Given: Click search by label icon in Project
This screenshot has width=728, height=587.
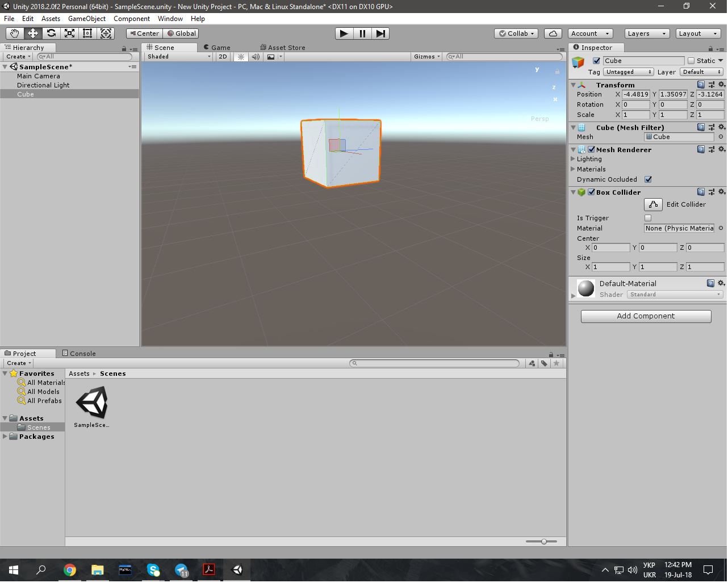Looking at the screenshot, I should [544, 363].
